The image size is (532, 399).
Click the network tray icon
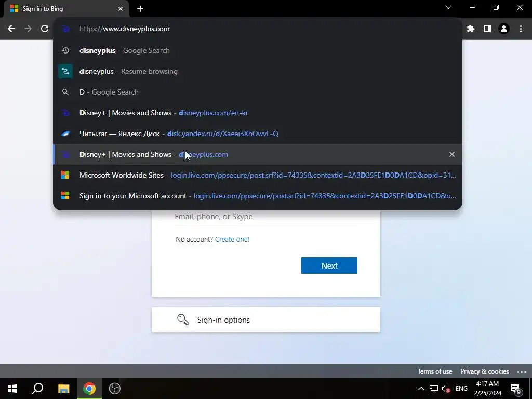(434, 389)
